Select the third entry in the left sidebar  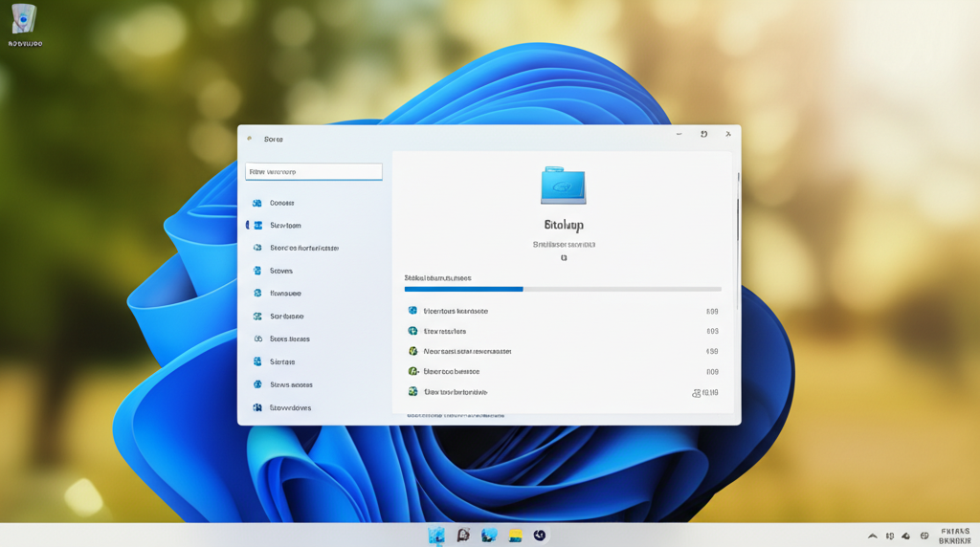pos(303,248)
